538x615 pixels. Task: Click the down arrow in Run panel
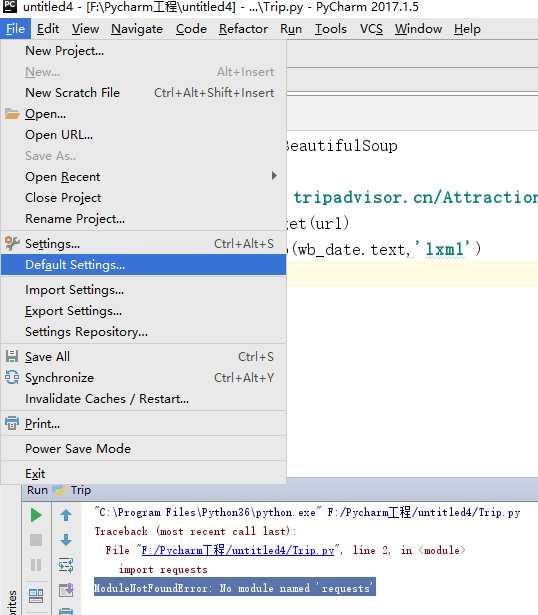click(x=66, y=540)
